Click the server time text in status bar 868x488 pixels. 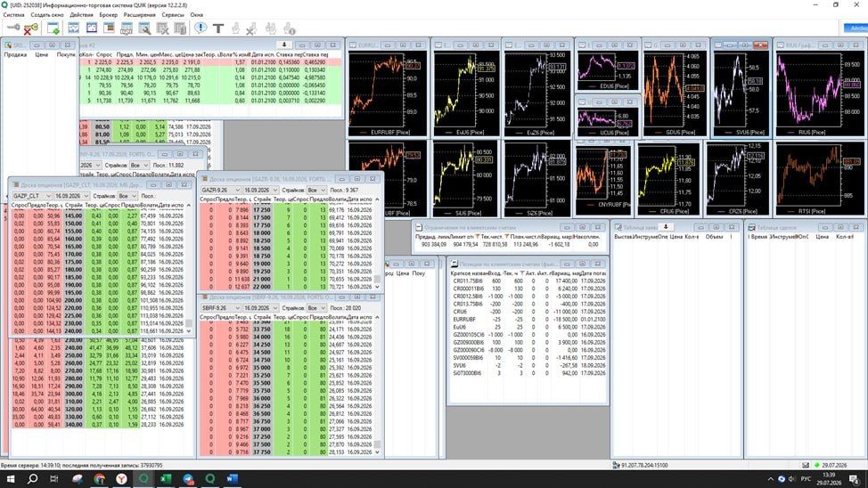click(x=81, y=466)
